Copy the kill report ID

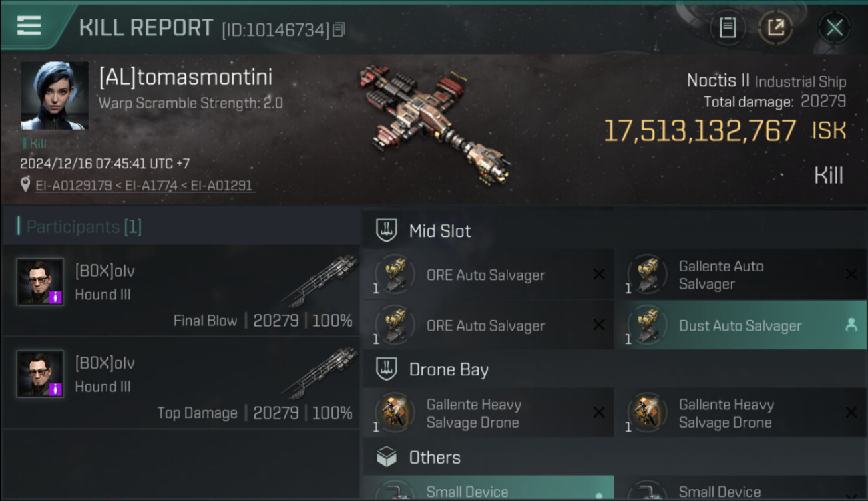tap(339, 30)
